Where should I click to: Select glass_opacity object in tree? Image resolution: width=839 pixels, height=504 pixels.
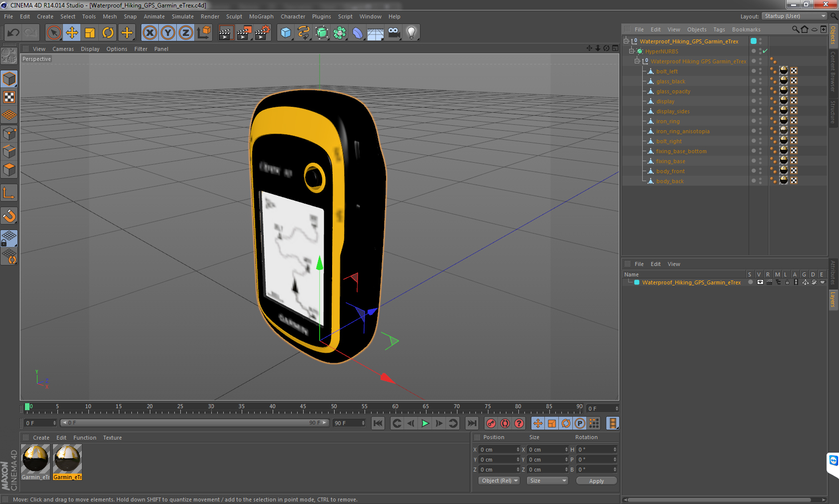pos(673,91)
